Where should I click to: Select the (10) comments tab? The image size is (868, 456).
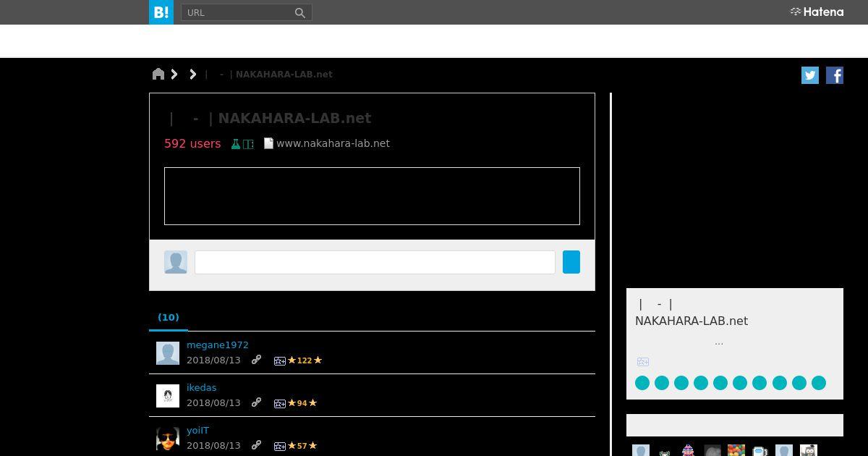click(x=169, y=317)
